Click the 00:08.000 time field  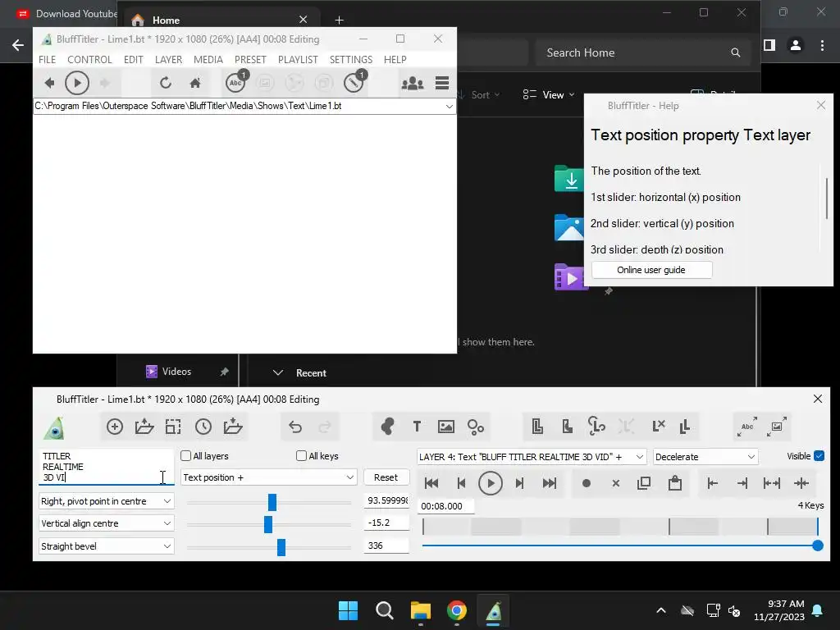[x=446, y=506]
